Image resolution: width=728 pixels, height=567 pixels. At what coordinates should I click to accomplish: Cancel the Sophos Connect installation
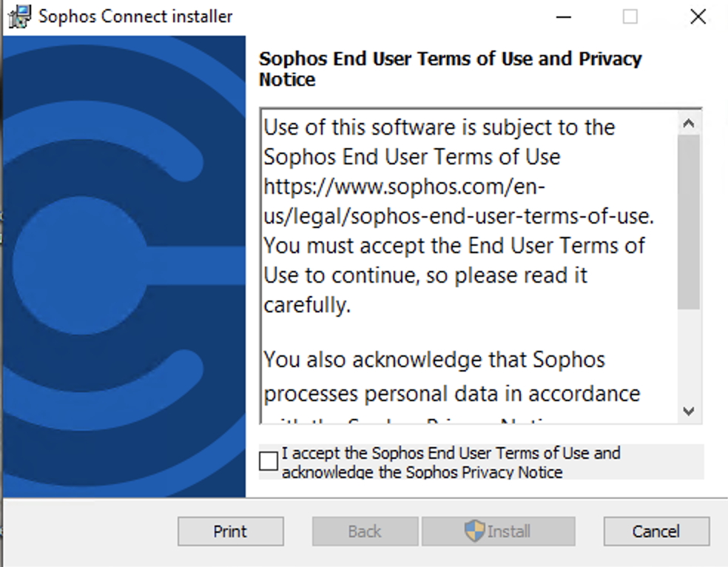tap(656, 531)
